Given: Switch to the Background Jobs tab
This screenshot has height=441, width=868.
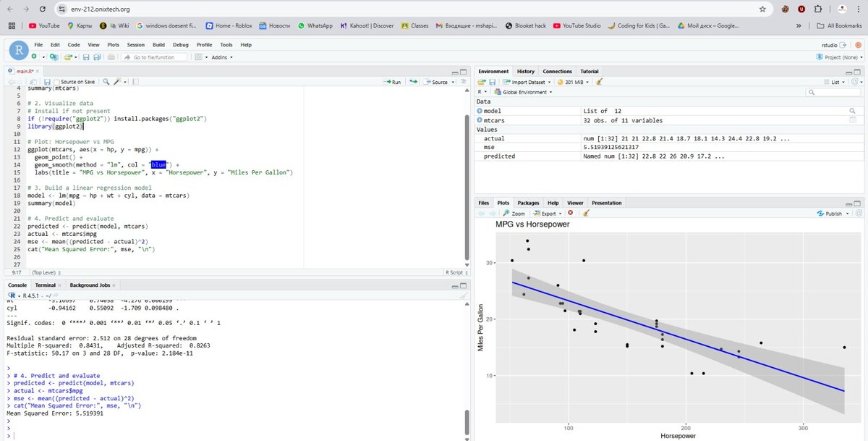Looking at the screenshot, I should pyautogui.click(x=90, y=285).
